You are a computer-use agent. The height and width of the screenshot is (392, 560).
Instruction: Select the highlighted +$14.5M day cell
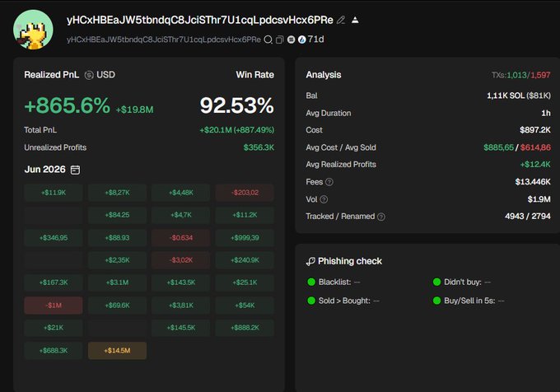(x=117, y=351)
